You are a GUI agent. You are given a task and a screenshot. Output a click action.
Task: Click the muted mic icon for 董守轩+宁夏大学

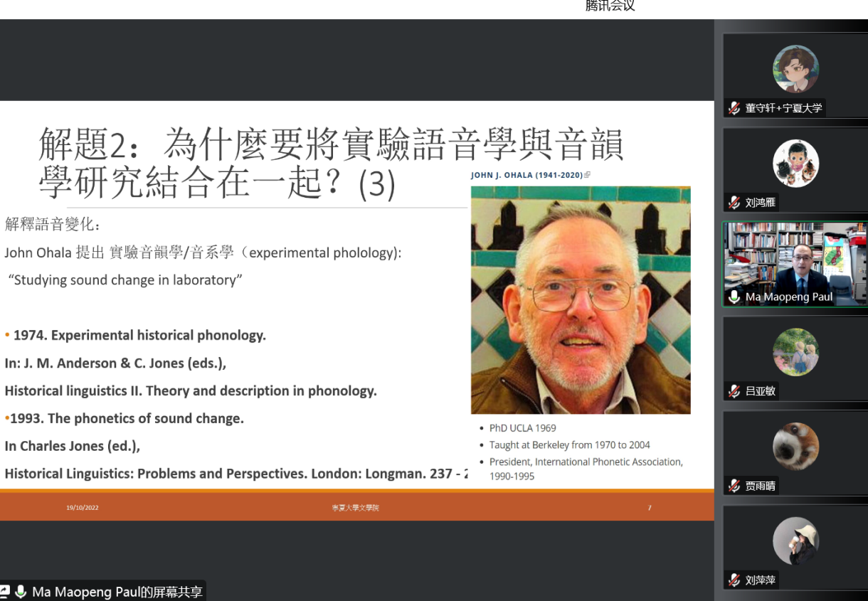pyautogui.click(x=734, y=108)
